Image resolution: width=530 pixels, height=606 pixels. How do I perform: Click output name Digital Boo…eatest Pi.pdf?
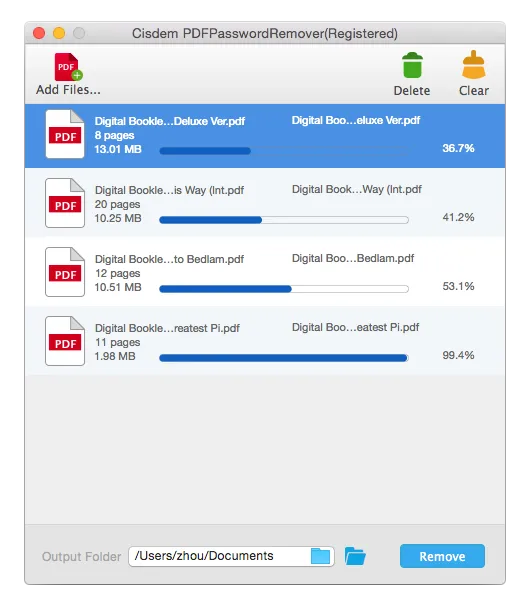(x=355, y=327)
